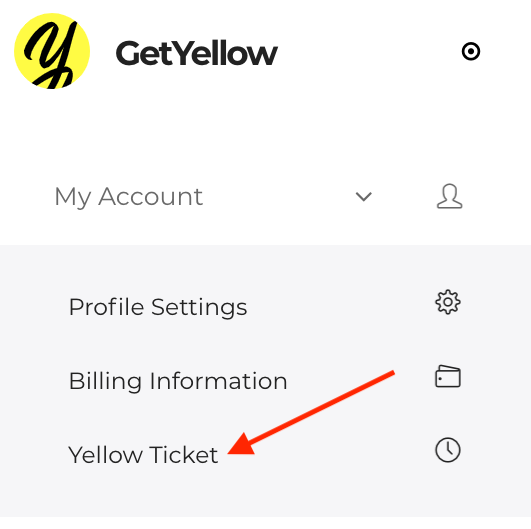Click the gear icon beside Profile Settings
Image resolution: width=531 pixels, height=529 pixels.
(448, 302)
